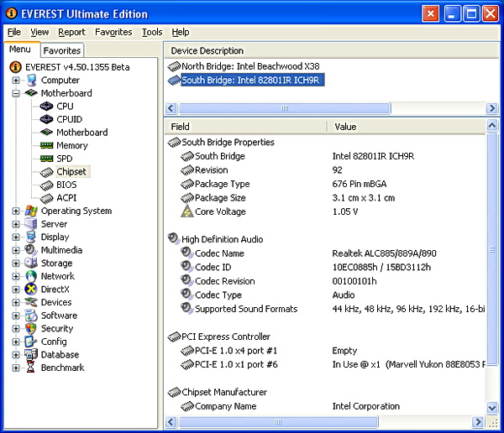Image resolution: width=504 pixels, height=433 pixels.
Task: Expand the Multimedia node
Action: pyautogui.click(x=16, y=250)
